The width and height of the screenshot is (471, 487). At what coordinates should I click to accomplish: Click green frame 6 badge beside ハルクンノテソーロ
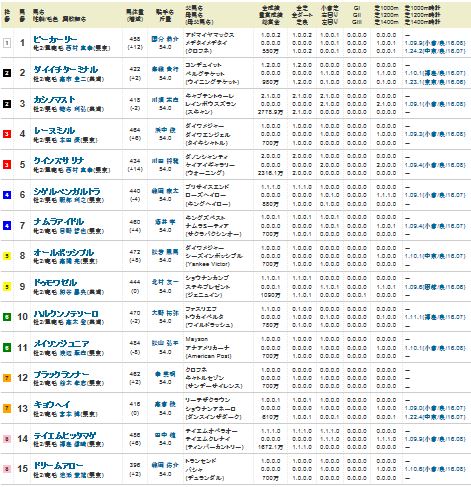click(7, 317)
